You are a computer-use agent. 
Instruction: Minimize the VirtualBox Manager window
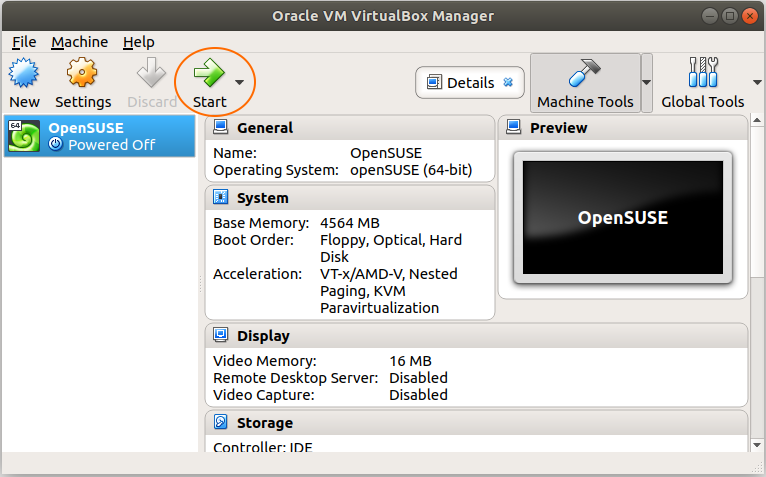coord(709,16)
